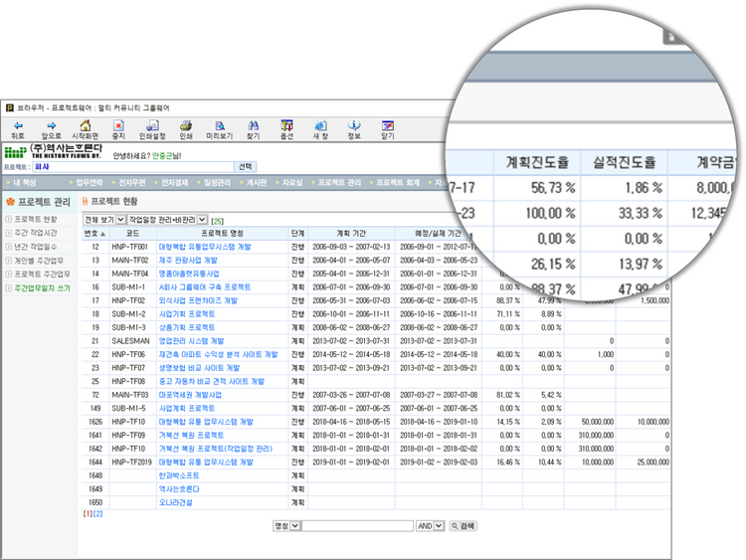Click the 찾기 binoculars icon

[x=253, y=125]
